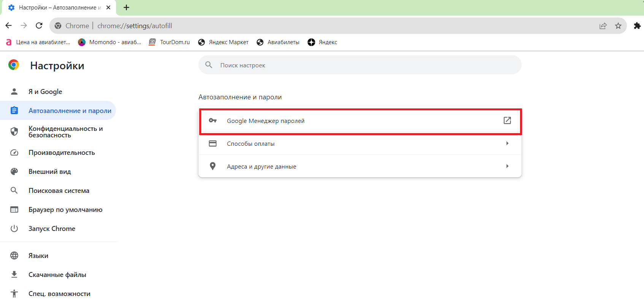The image size is (644, 304).
Task: Expand Способы оплаты with its arrow
Action: [507, 143]
